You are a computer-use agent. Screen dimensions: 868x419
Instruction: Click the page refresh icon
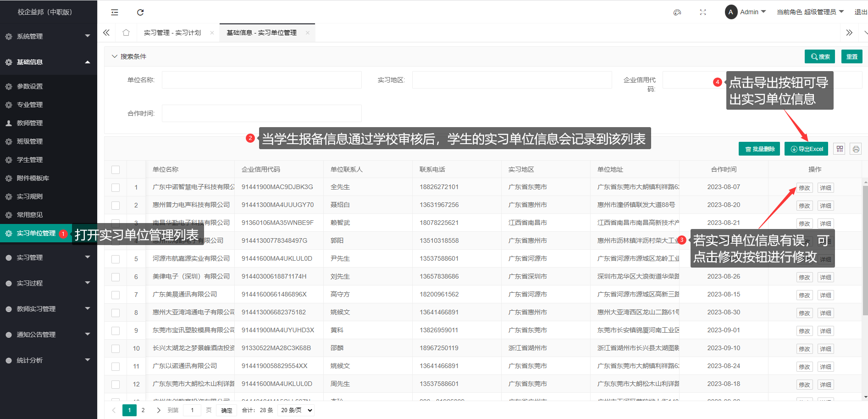pyautogui.click(x=140, y=12)
